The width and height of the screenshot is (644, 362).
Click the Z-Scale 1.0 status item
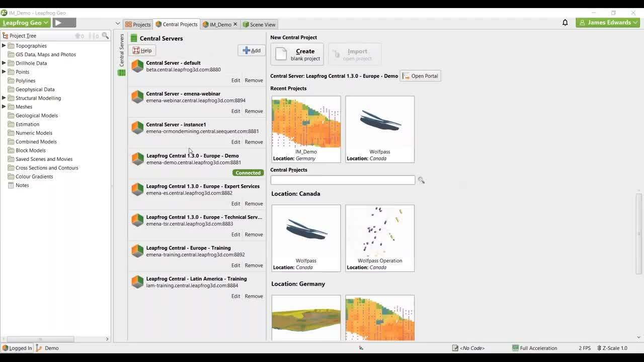pos(612,348)
